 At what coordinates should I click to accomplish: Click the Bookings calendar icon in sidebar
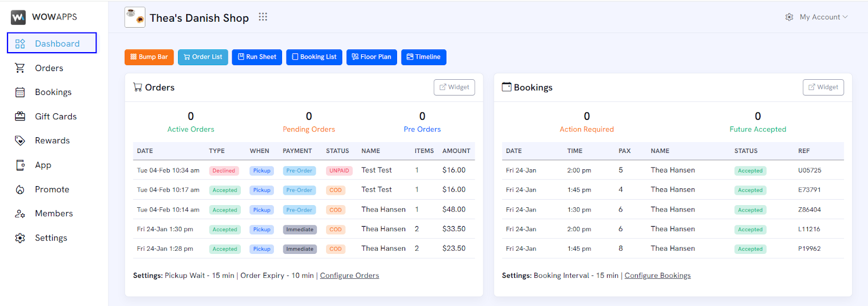[x=20, y=92]
